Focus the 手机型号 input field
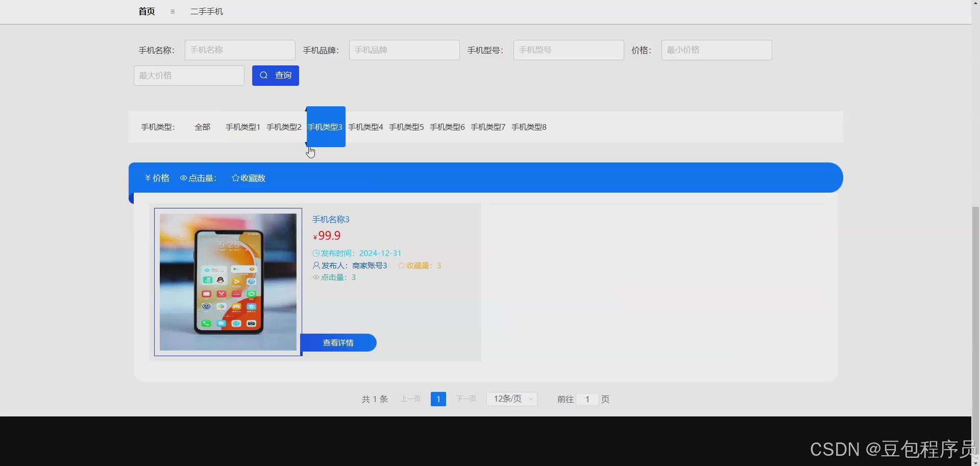Viewport: 980px width, 466px height. pos(569,50)
